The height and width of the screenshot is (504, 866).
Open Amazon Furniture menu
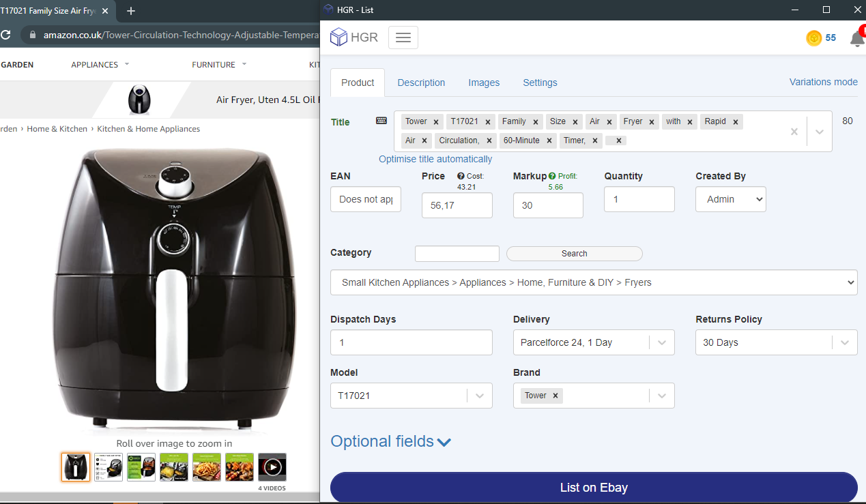pyautogui.click(x=219, y=65)
